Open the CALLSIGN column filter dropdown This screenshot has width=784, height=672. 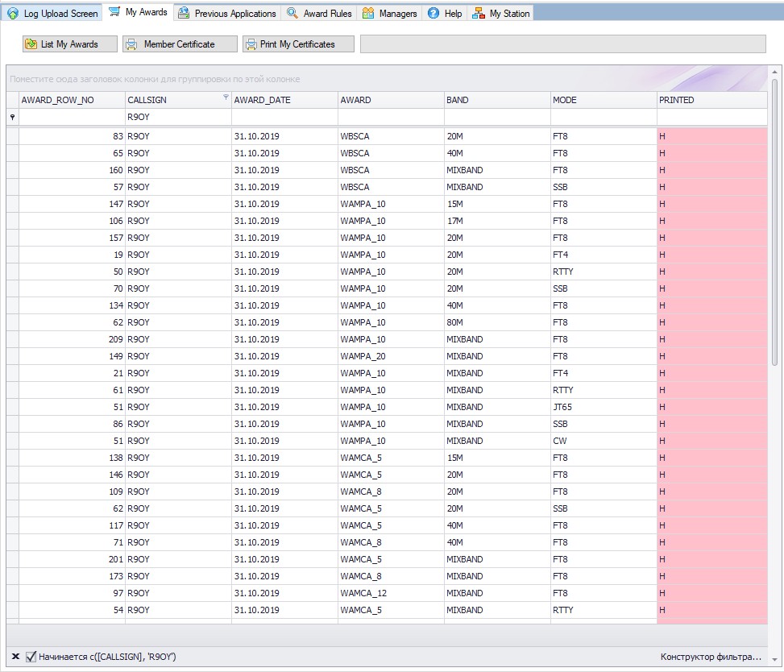225,97
